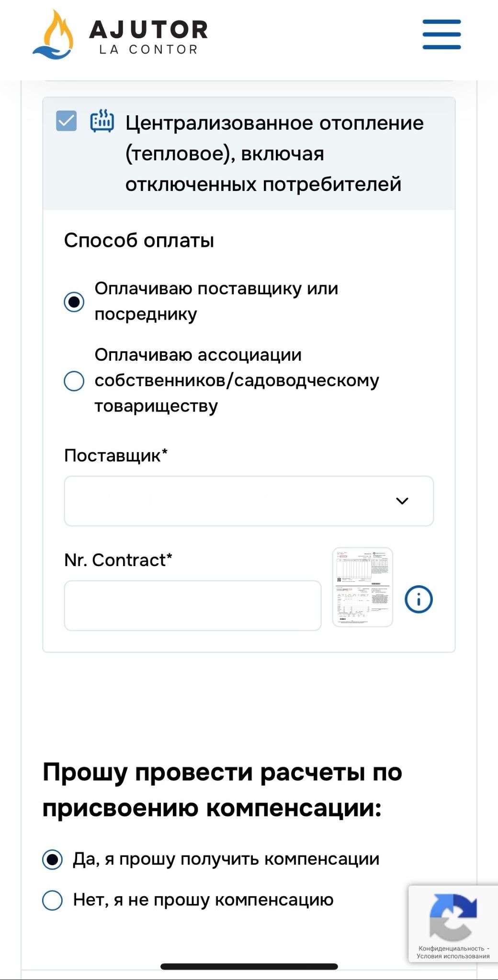Image resolution: width=498 pixels, height=980 pixels.
Task: Open the sample invoice thumbnail image
Action: pyautogui.click(x=362, y=587)
